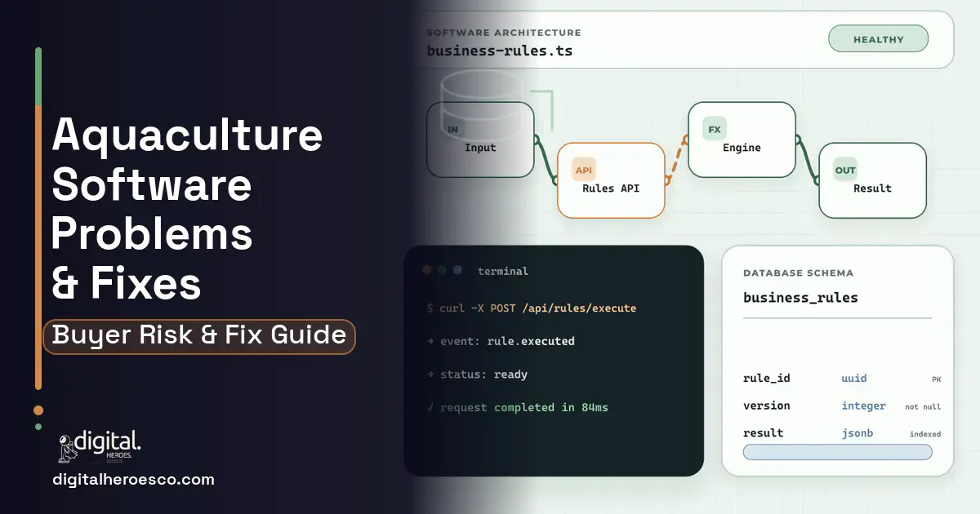Click the status: ready line

point(477,374)
